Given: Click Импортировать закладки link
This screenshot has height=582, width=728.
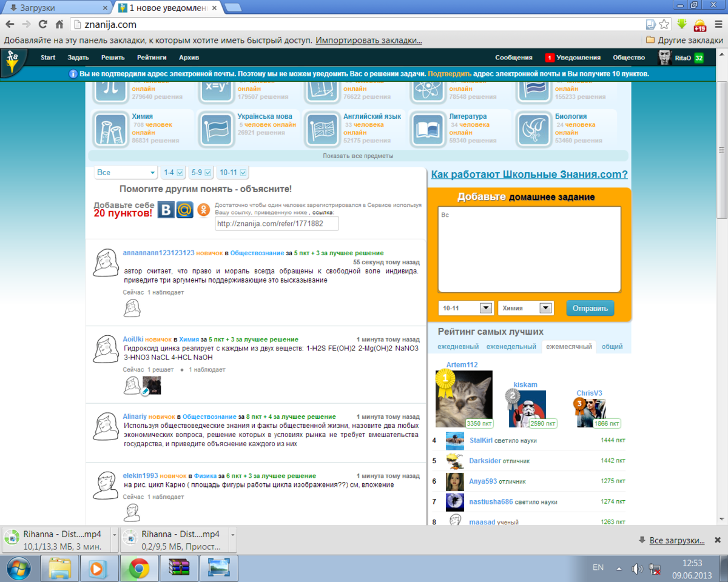Looking at the screenshot, I should [369, 40].
